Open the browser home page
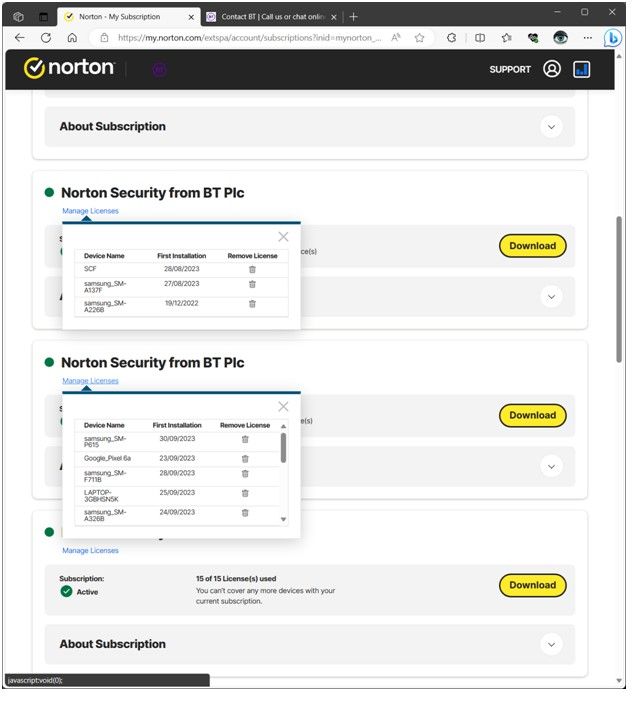This screenshot has width=634, height=702. (72, 37)
